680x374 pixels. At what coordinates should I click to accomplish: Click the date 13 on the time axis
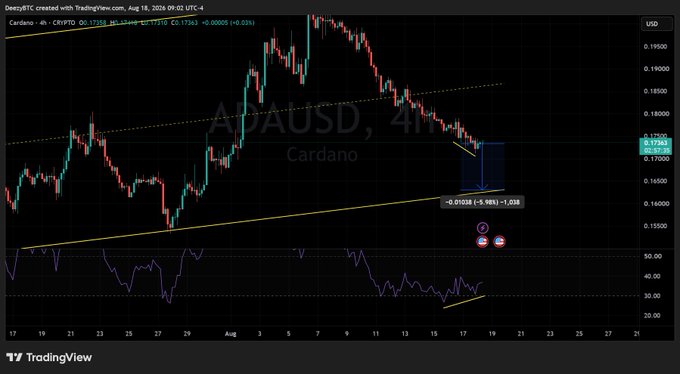point(405,334)
